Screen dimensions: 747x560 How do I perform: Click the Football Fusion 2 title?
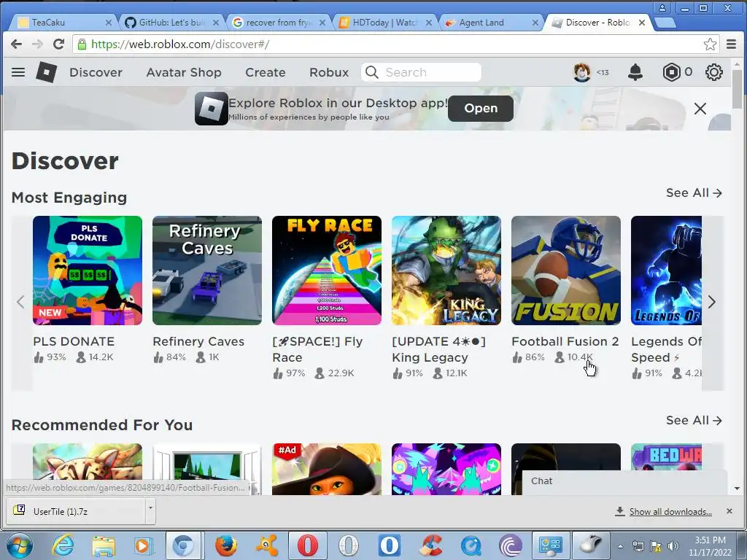click(x=565, y=341)
